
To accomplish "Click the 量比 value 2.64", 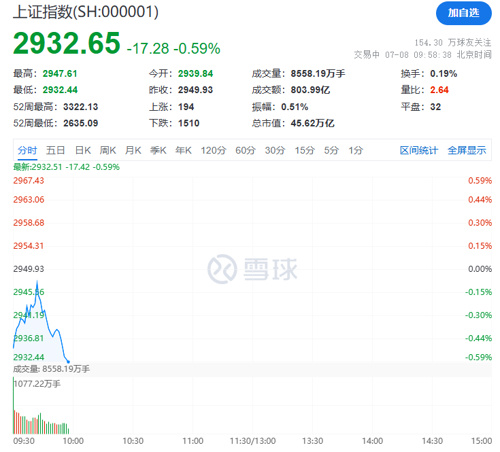I will [x=439, y=90].
